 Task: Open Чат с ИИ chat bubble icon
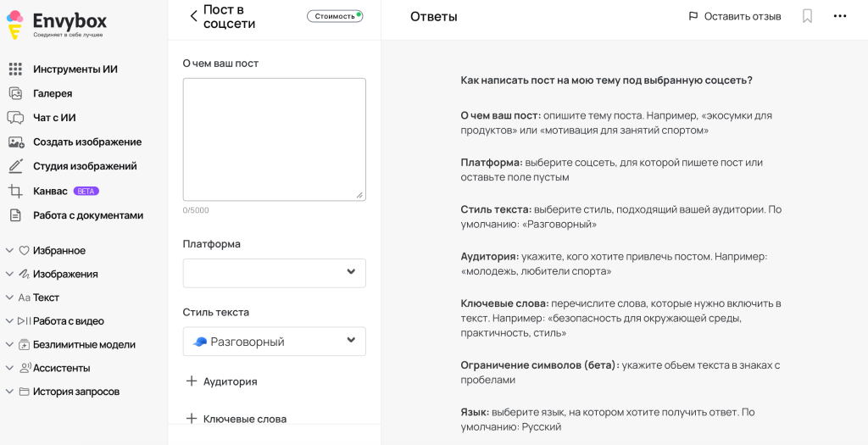click(x=15, y=117)
